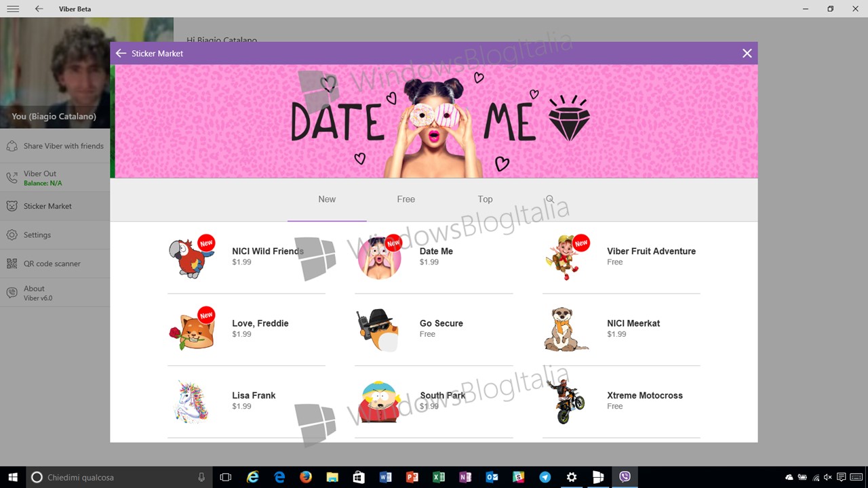Viewport: 868px width, 488px height.
Task: Select the South Park text label
Action: [443, 395]
